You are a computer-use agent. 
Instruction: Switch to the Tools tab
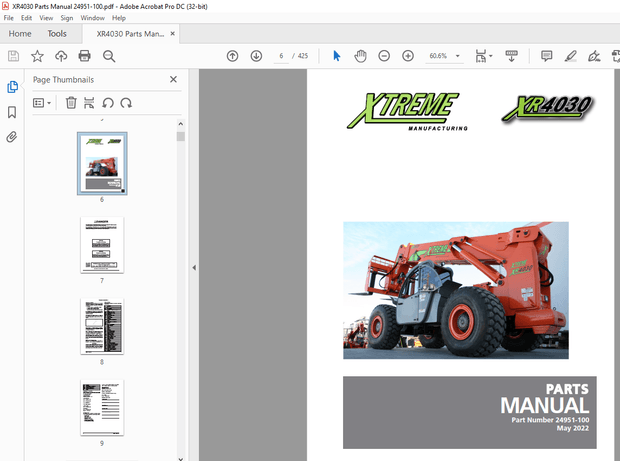57,34
